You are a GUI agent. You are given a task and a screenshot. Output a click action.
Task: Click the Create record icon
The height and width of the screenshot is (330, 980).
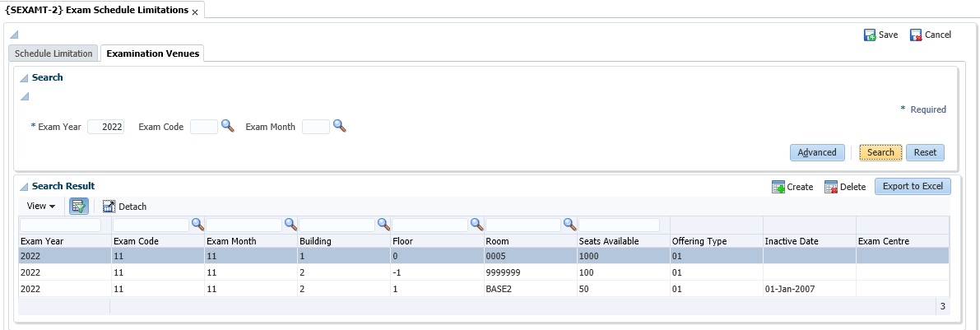coord(778,187)
